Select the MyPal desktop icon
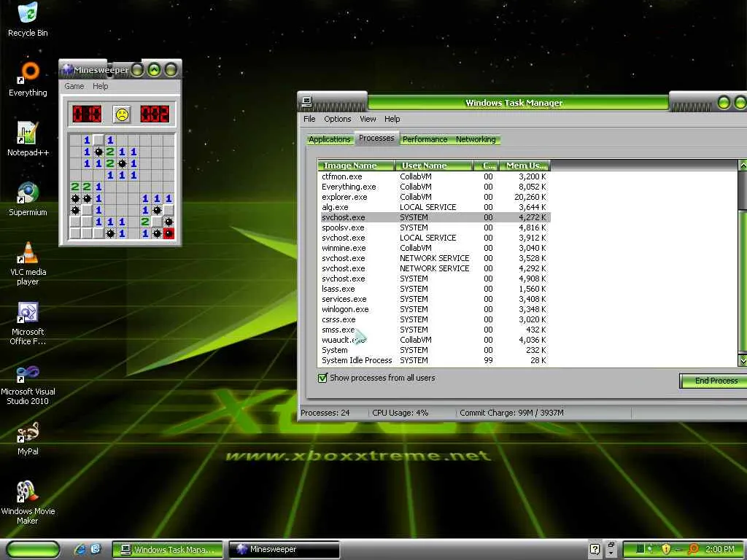Viewport: 747px width, 560px height. [x=28, y=432]
